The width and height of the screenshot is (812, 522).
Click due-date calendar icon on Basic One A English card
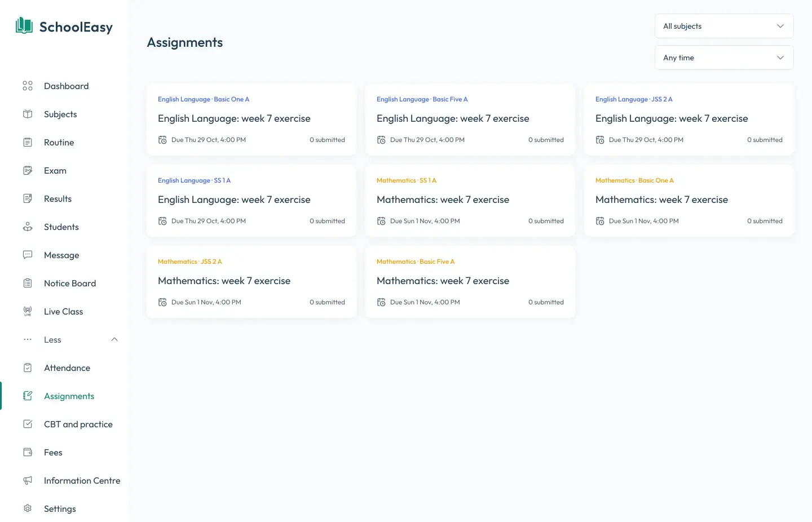[x=162, y=140]
